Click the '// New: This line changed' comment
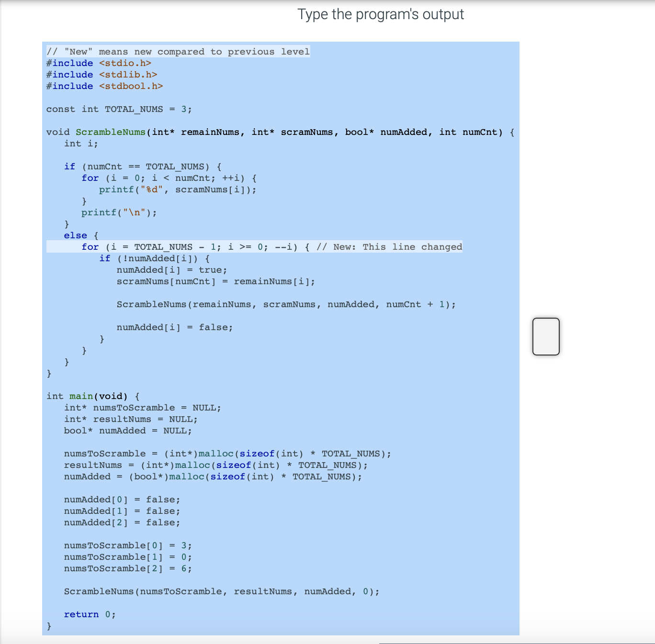 (x=389, y=247)
